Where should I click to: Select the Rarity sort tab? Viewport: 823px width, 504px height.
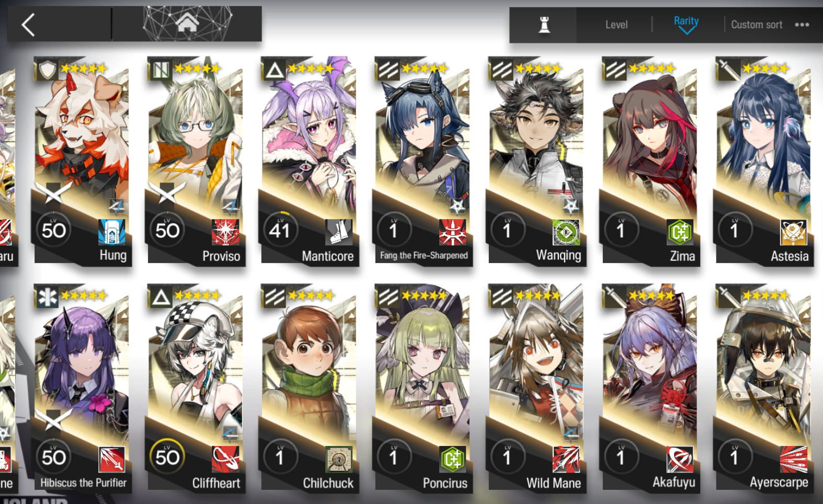coord(686,21)
